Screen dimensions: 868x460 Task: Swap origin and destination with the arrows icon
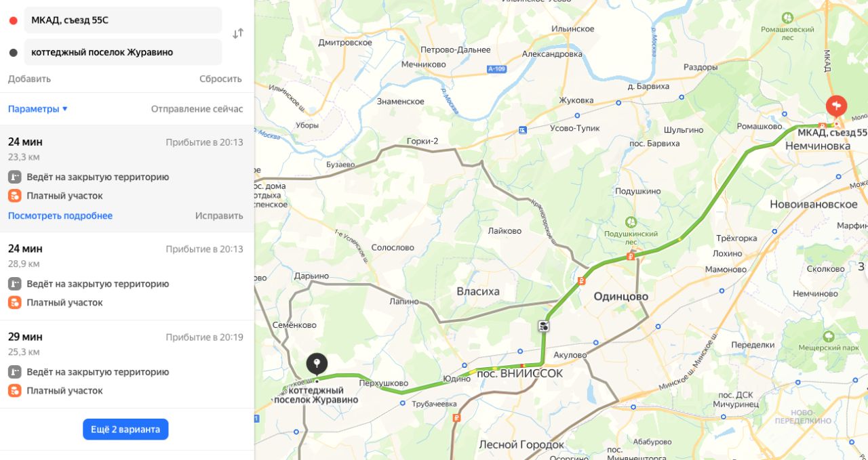pos(238,33)
